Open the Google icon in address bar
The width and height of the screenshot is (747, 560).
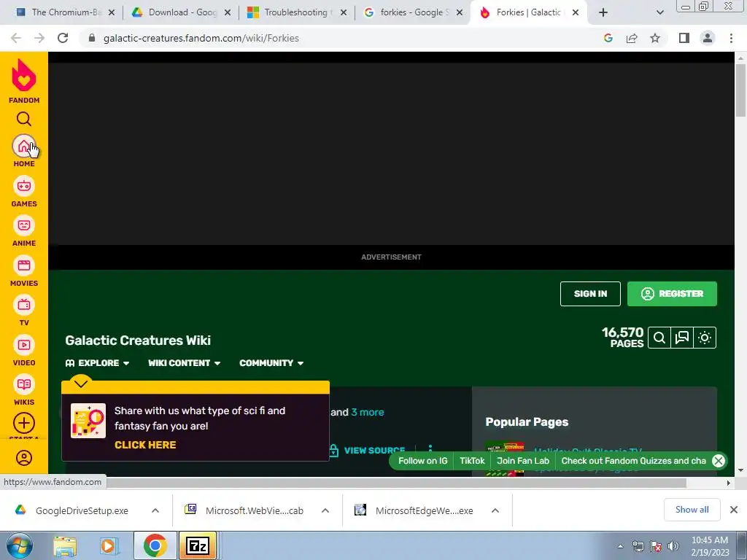pos(608,38)
